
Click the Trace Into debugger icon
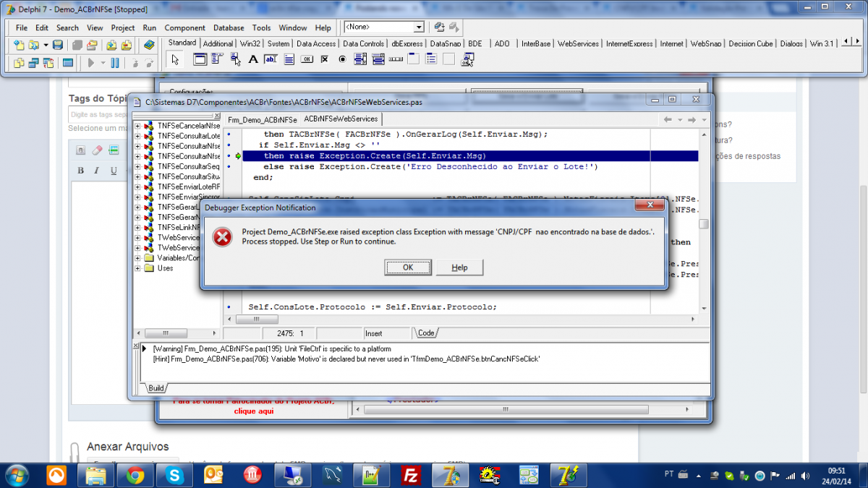pos(135,63)
